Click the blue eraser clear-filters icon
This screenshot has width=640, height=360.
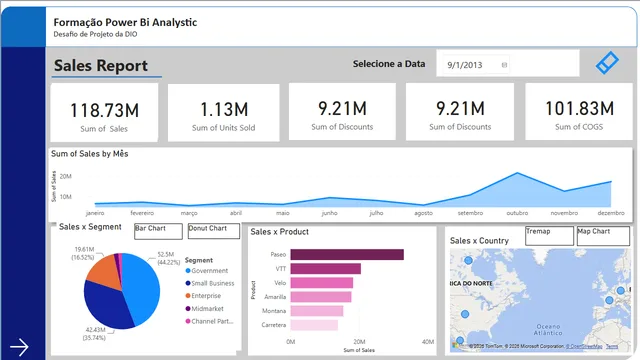[x=607, y=63]
